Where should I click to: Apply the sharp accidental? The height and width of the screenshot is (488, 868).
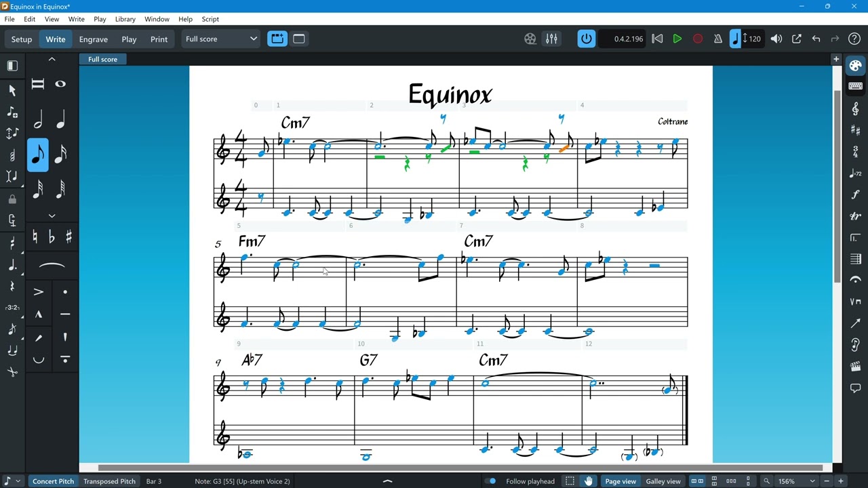click(x=68, y=237)
